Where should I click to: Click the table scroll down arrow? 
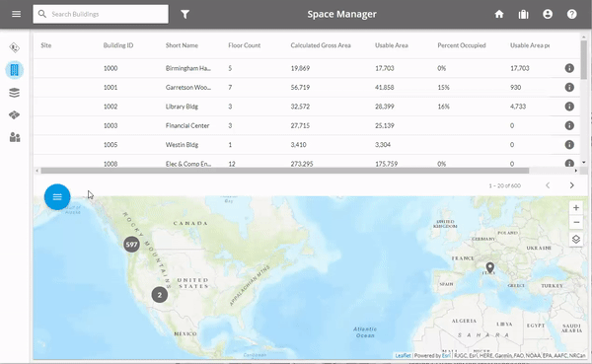tap(584, 163)
